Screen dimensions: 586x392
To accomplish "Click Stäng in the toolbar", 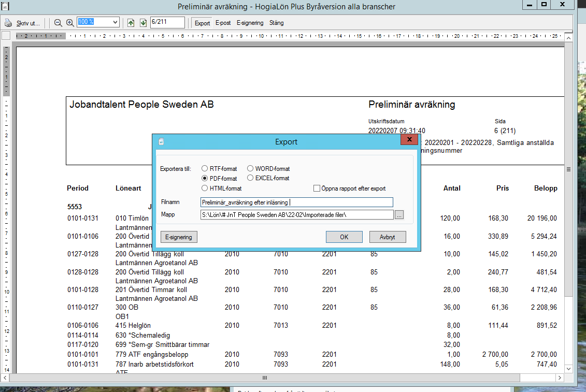I will click(276, 23).
